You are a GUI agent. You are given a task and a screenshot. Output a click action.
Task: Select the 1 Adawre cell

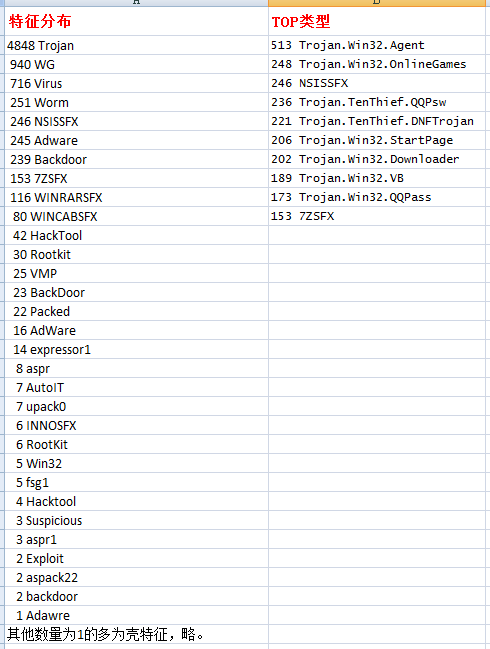[x=136, y=615]
